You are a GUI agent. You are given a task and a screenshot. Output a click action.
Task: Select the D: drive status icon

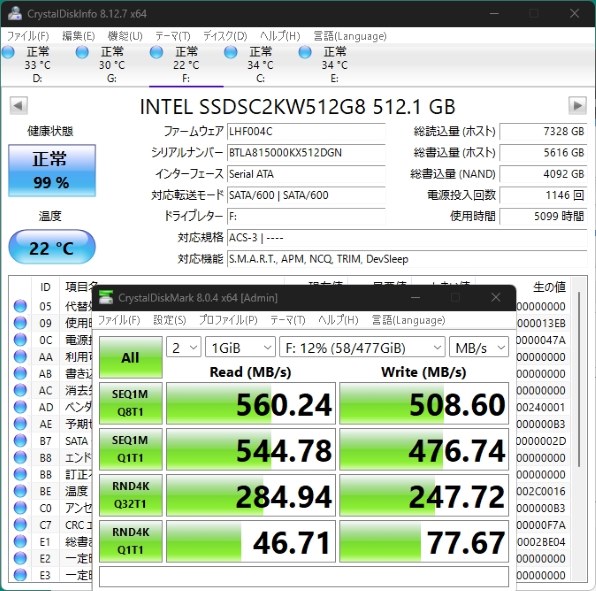point(8,52)
